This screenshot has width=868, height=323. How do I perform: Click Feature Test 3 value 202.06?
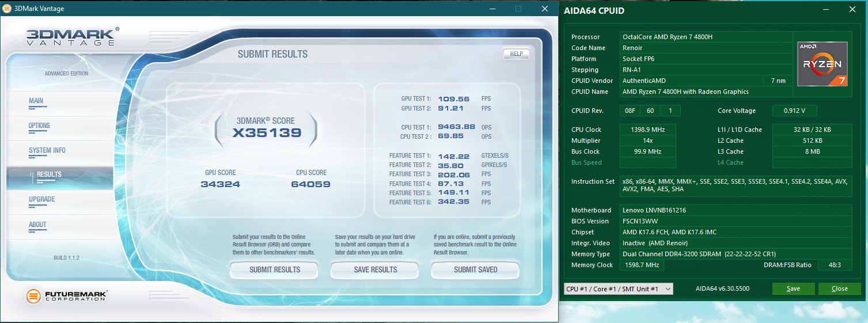coord(454,174)
